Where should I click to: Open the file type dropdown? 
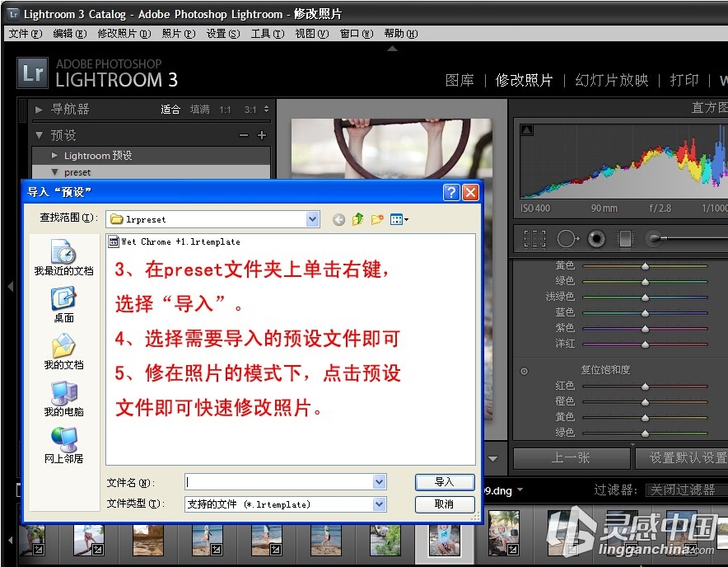(x=380, y=504)
